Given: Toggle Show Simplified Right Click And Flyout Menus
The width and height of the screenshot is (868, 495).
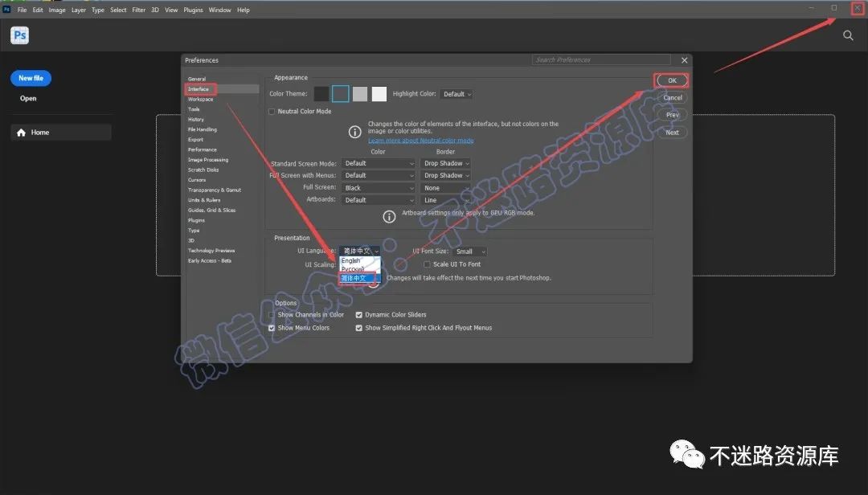Looking at the screenshot, I should pos(358,328).
